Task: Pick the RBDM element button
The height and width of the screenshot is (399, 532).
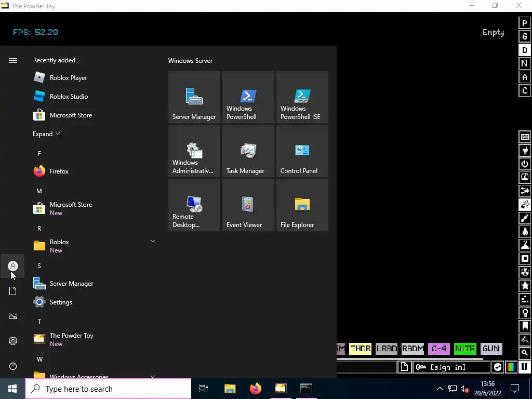Action: pyautogui.click(x=413, y=349)
